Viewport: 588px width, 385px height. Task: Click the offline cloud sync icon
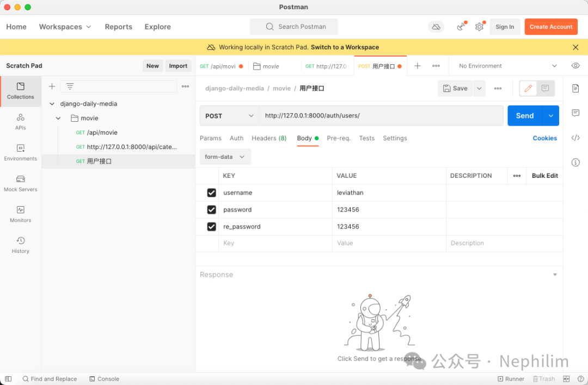[436, 27]
